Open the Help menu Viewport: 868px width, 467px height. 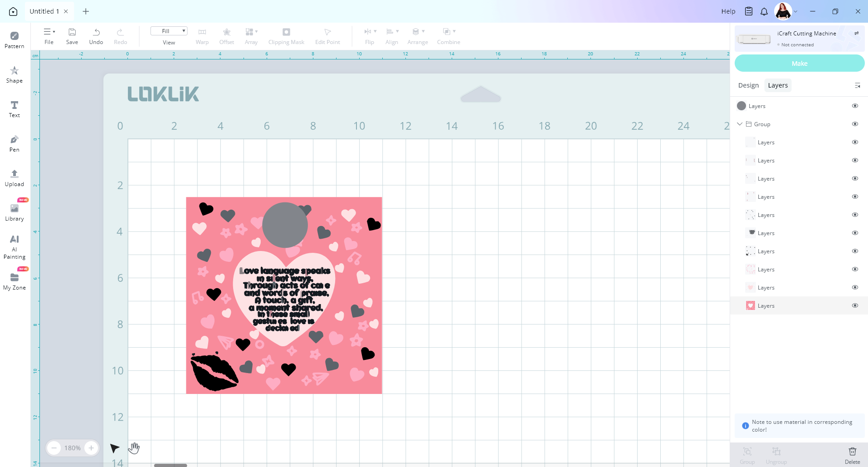point(728,11)
